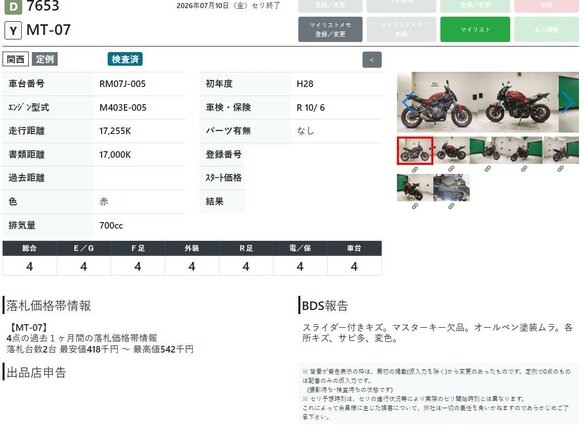Click the score 4 under 総合
Screen dimensions: 584x438
point(29,266)
